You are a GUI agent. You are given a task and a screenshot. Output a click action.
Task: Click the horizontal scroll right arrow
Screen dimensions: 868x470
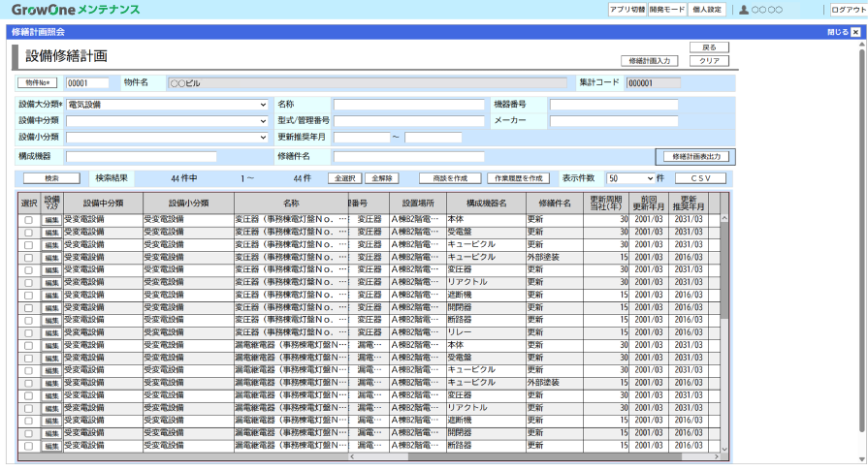click(x=717, y=456)
